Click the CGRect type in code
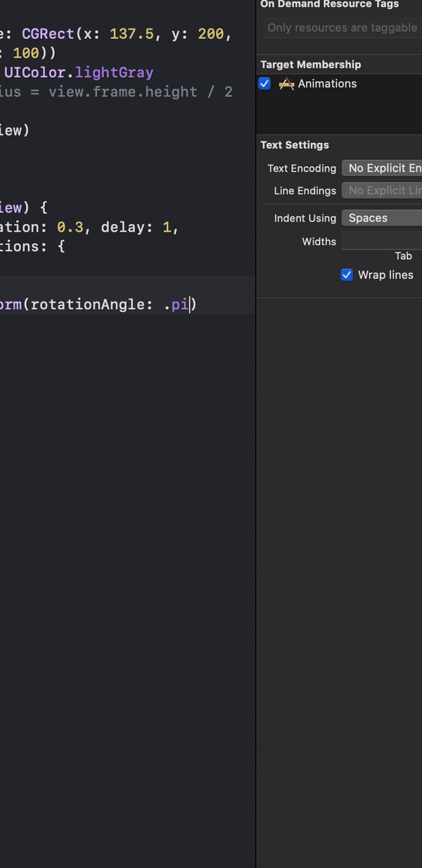Viewport: 422px width, 868px height. click(x=48, y=34)
